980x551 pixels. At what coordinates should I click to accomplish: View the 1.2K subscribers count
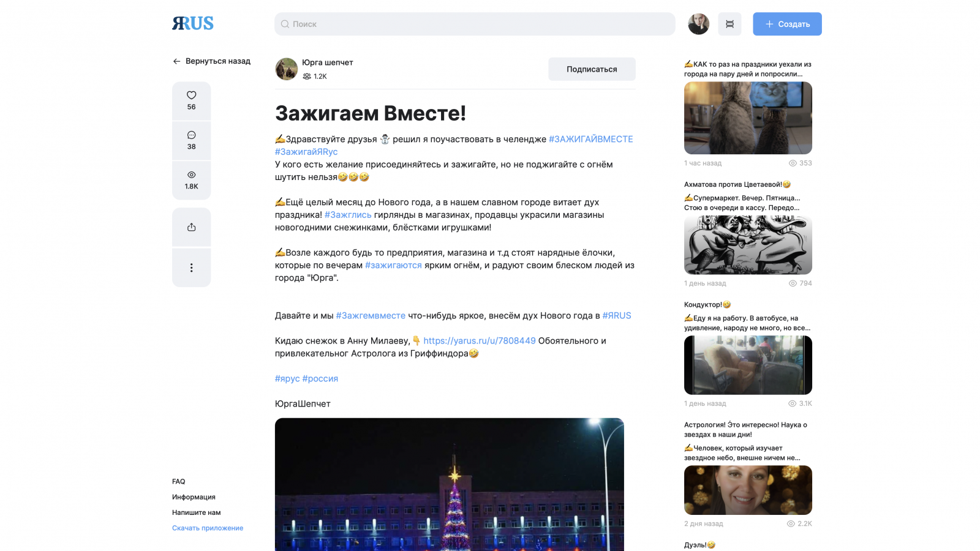click(315, 77)
